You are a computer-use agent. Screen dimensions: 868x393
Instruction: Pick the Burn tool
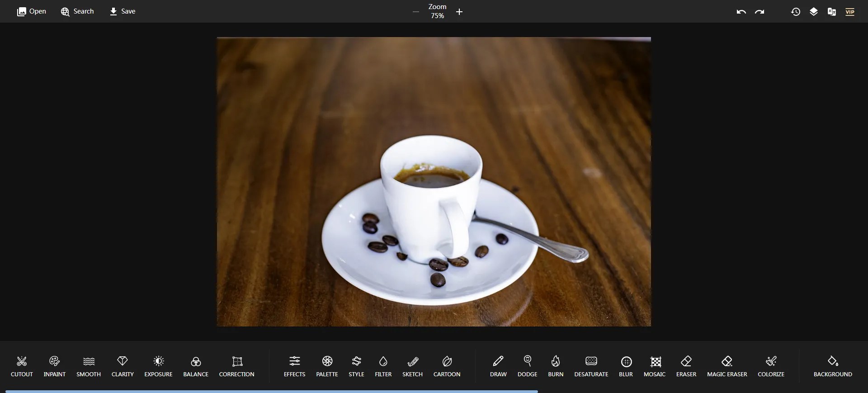[556, 366]
